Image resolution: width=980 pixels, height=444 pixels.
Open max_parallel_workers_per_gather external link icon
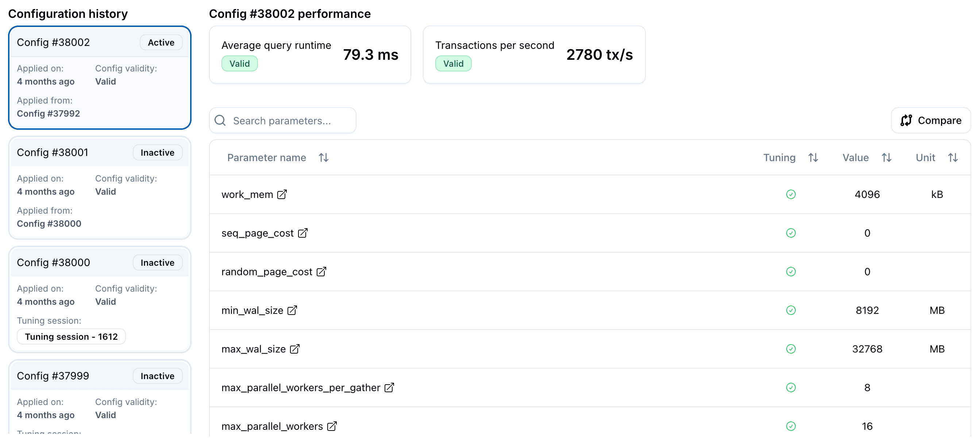click(389, 387)
